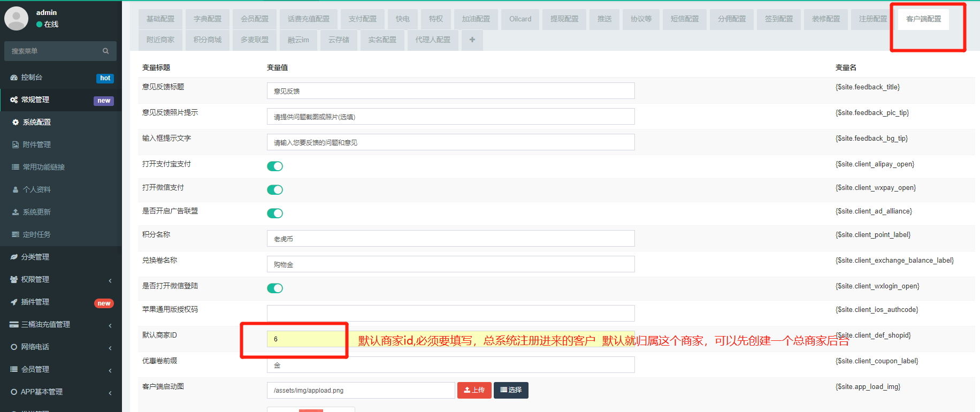Toggle the 打开支付宝支付 switch

(x=275, y=166)
